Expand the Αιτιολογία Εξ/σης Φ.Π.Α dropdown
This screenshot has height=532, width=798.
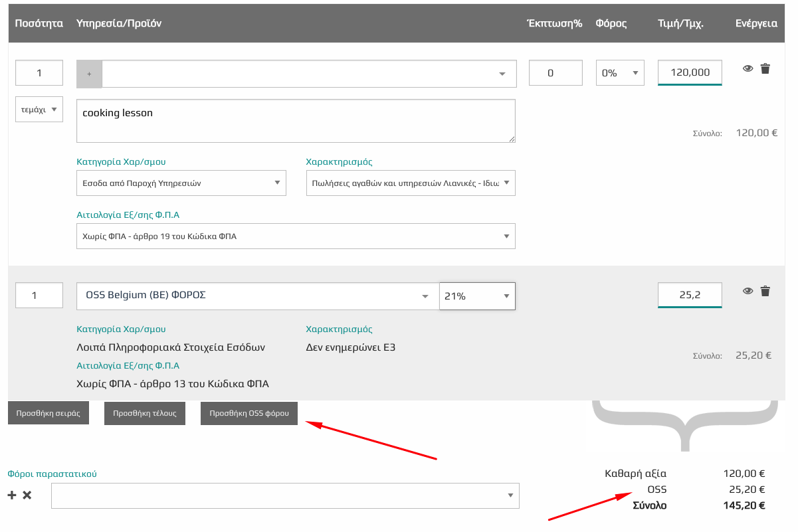click(x=296, y=236)
